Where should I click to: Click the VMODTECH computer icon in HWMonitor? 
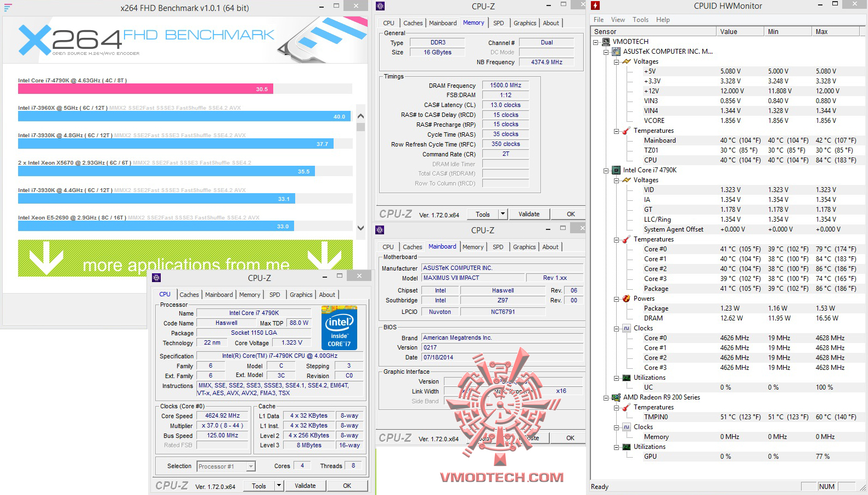[x=606, y=42]
